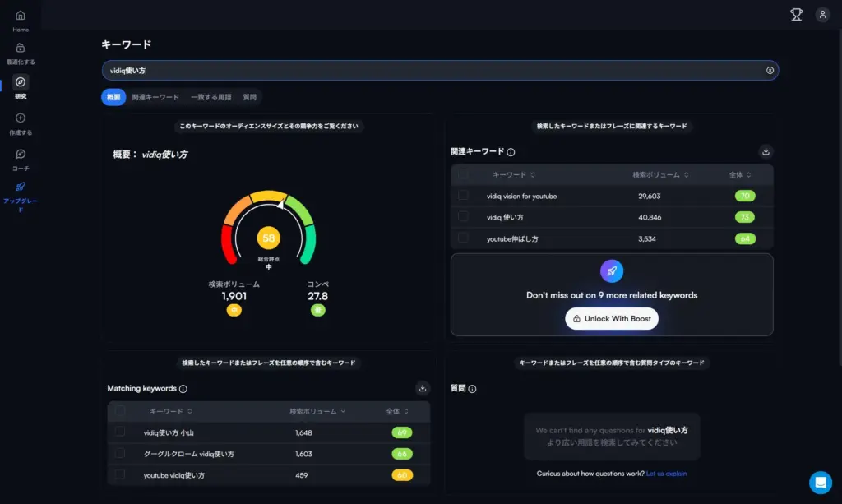
Task: Select all rows in Matching keywords table
Action: tap(120, 411)
